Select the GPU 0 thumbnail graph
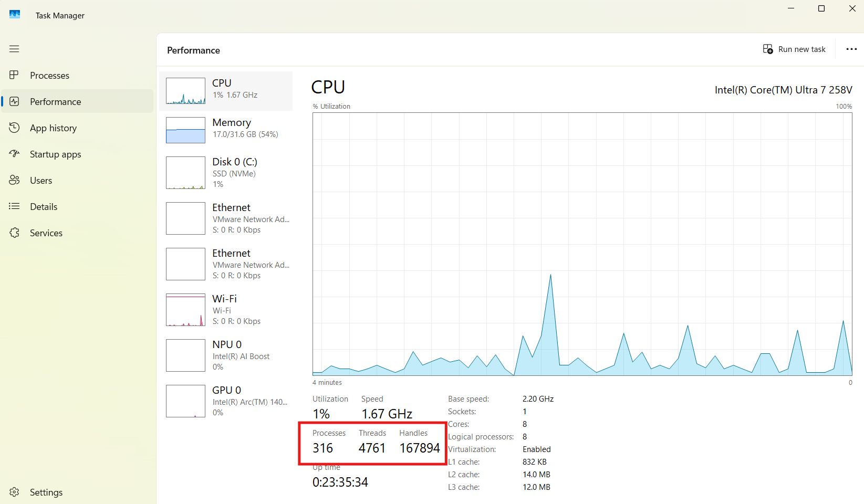Image resolution: width=864 pixels, height=504 pixels. click(x=185, y=401)
